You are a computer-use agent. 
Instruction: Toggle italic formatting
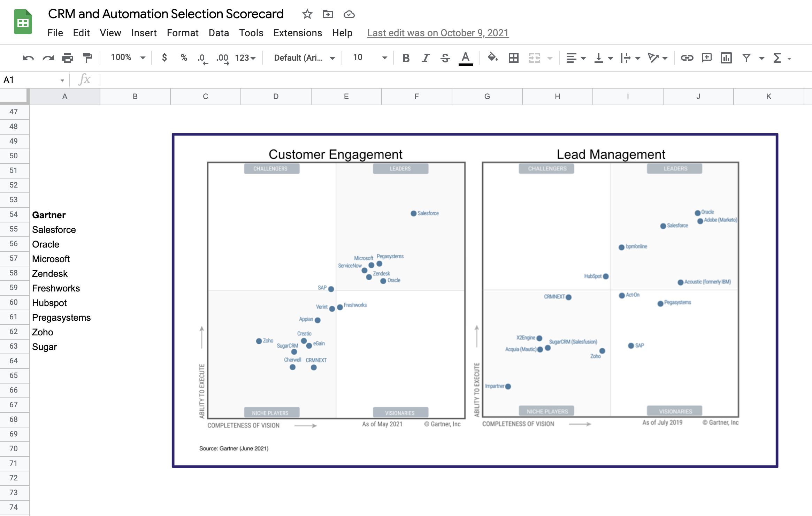(x=426, y=58)
